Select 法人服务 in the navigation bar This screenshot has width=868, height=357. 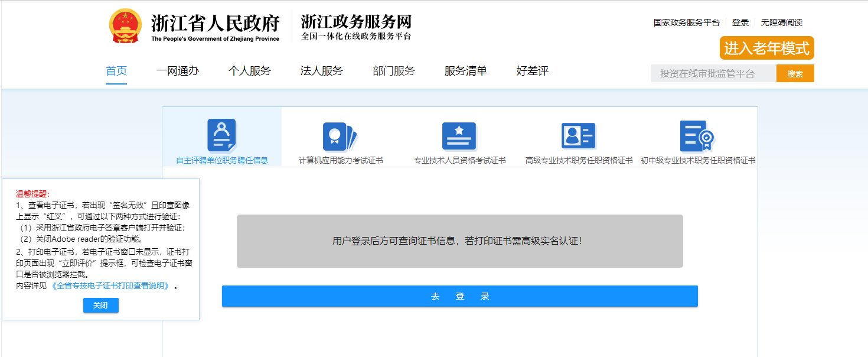(x=322, y=71)
